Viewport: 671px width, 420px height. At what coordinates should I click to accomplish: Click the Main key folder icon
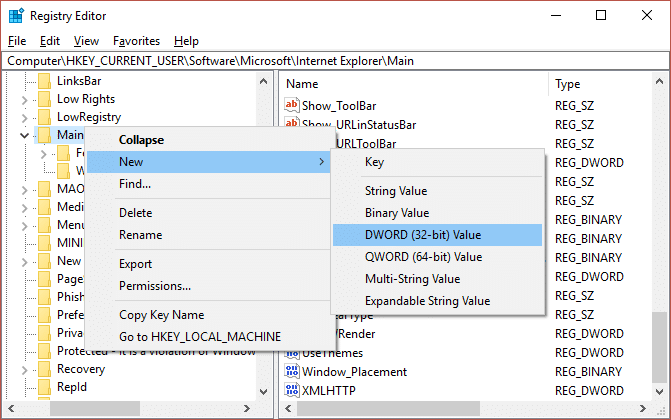pyautogui.click(x=45, y=135)
